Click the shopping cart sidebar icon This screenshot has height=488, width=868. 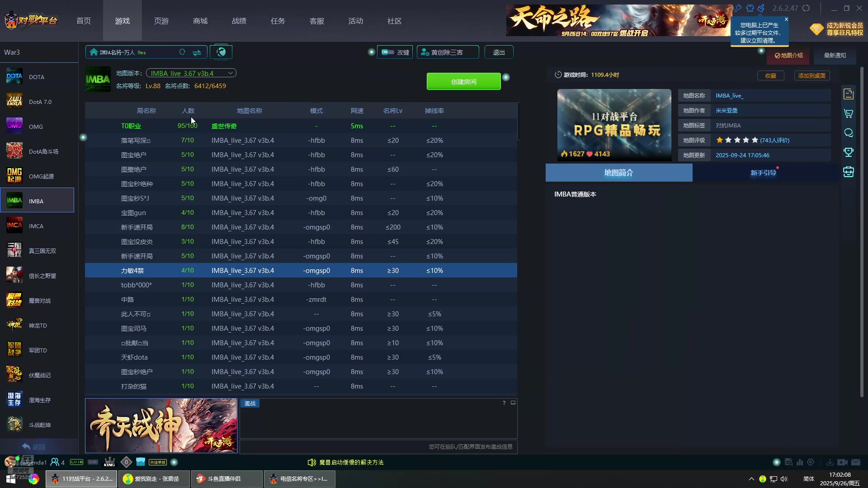click(849, 113)
